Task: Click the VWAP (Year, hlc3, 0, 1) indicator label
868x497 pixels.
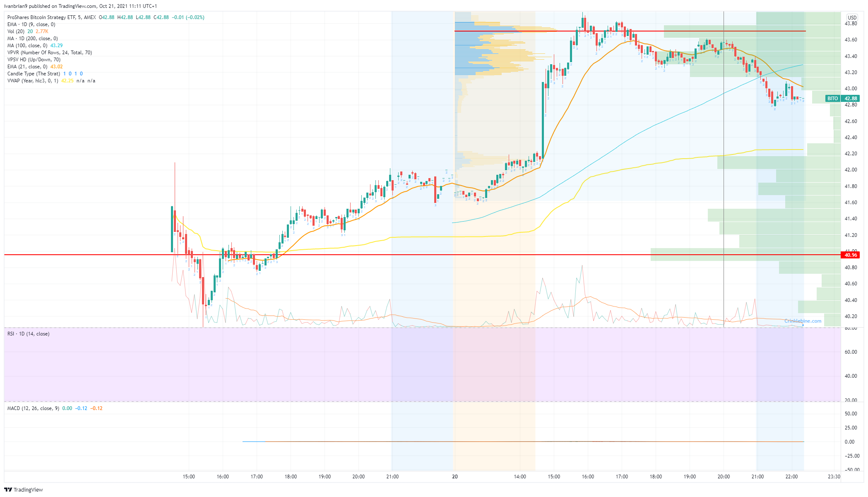Action: click(33, 81)
